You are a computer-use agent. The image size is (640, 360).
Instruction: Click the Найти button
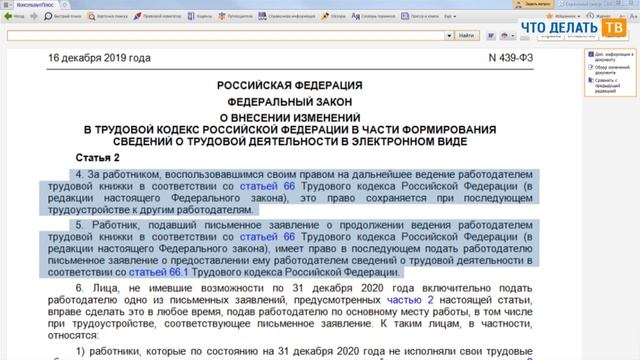[x=466, y=36]
